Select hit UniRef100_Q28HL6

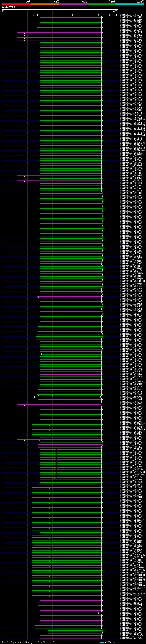click(x=131, y=304)
